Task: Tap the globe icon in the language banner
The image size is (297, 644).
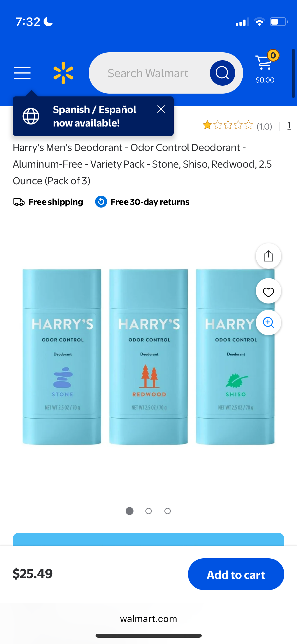Action: (x=31, y=116)
